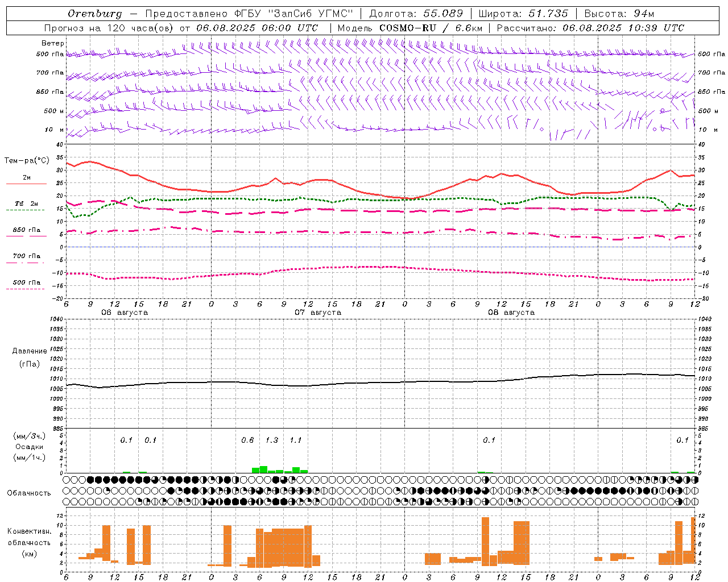Screen dimensions: 728x582
Task: Click the black surface pressure curve
Action: click(x=380, y=383)
